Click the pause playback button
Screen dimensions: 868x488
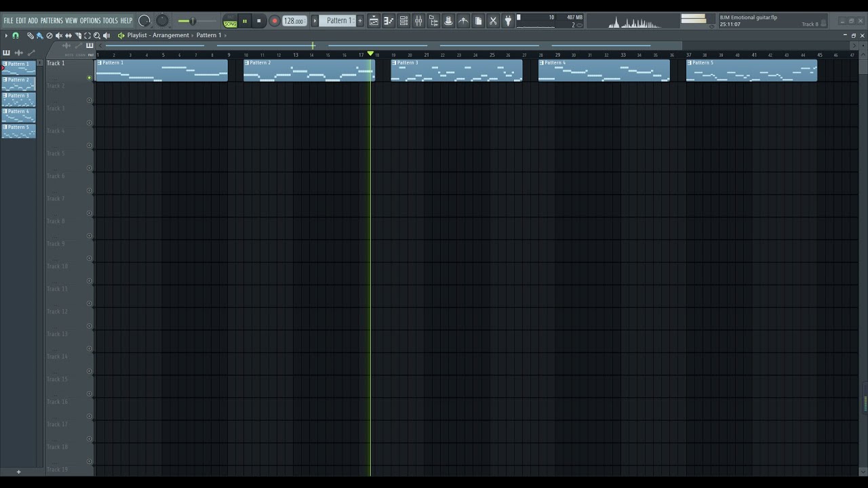(245, 21)
